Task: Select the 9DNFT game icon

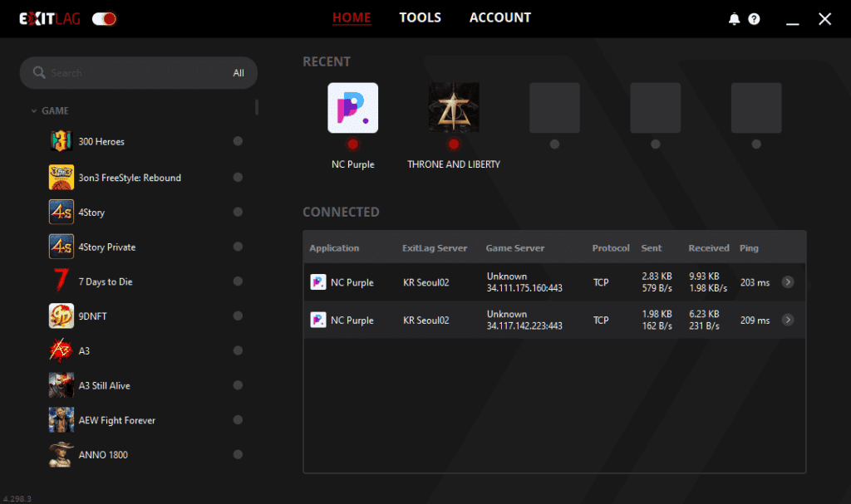Action: point(61,316)
